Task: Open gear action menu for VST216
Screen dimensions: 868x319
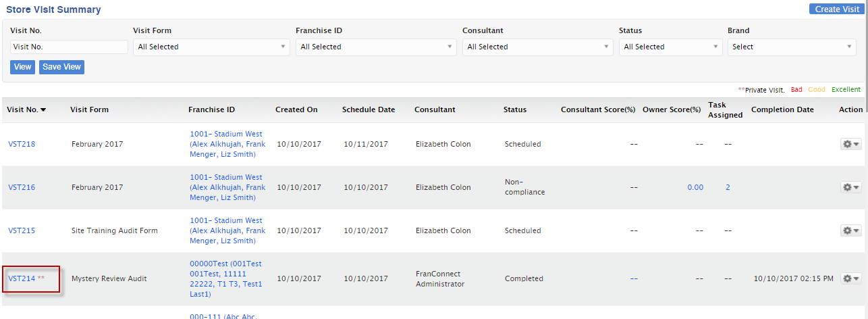Action: click(850, 187)
